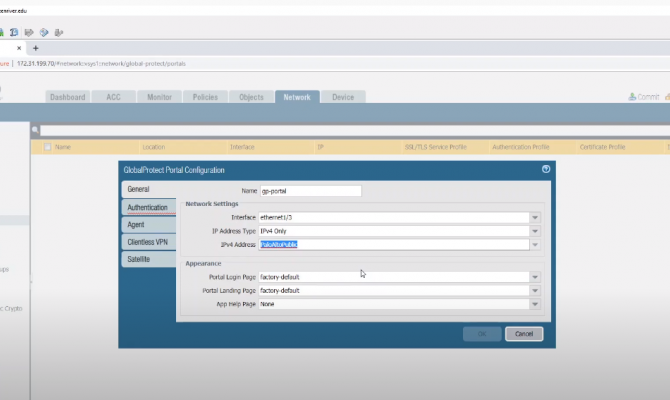Expand the App Help Page dropdown arrow
The height and width of the screenshot is (400, 670).
point(535,304)
